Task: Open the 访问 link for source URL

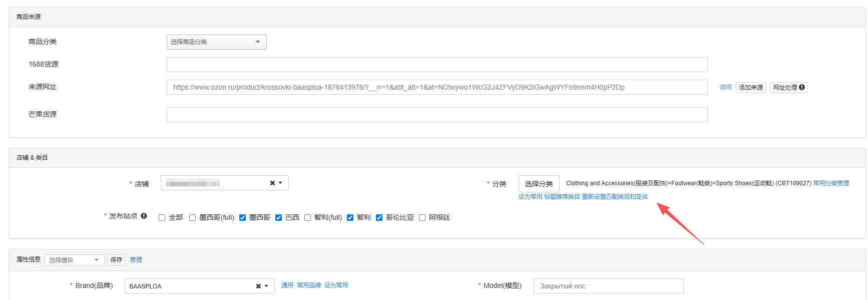Action: coord(725,87)
